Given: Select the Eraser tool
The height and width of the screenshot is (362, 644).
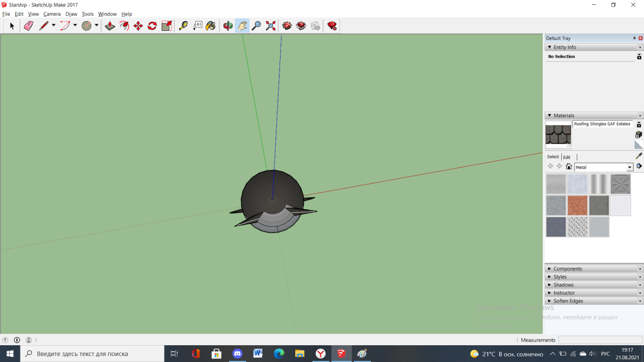Looking at the screenshot, I should click(29, 26).
